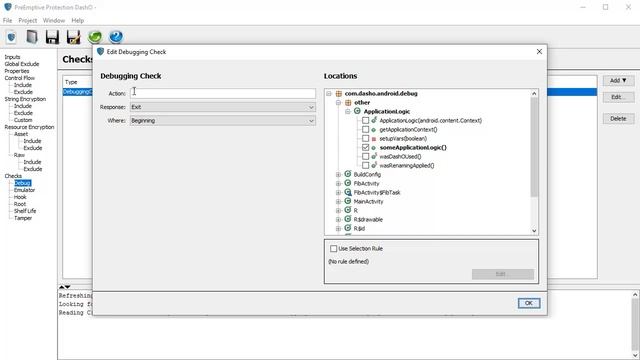Select Global Exclude in navigation tree
This screenshot has height=360, width=640.
[22, 64]
